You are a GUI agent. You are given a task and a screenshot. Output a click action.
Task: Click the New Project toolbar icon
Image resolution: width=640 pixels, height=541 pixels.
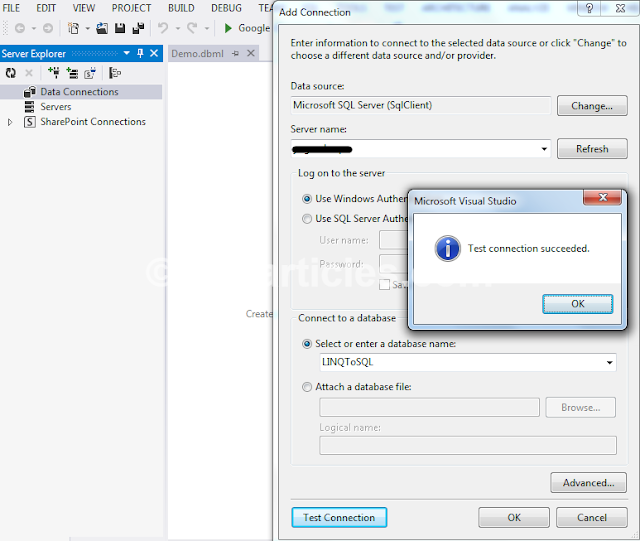73,28
